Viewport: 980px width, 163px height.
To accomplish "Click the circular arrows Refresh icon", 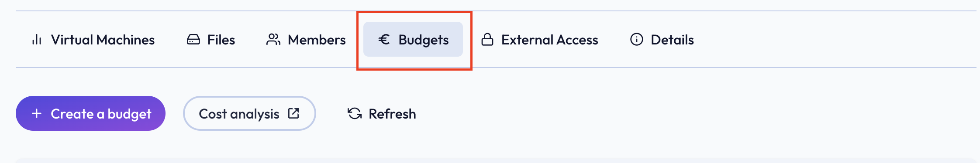I will point(355,113).
